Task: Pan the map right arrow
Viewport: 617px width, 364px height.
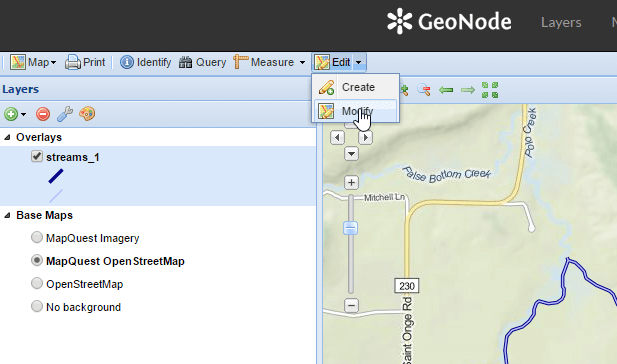Action: 366,138
